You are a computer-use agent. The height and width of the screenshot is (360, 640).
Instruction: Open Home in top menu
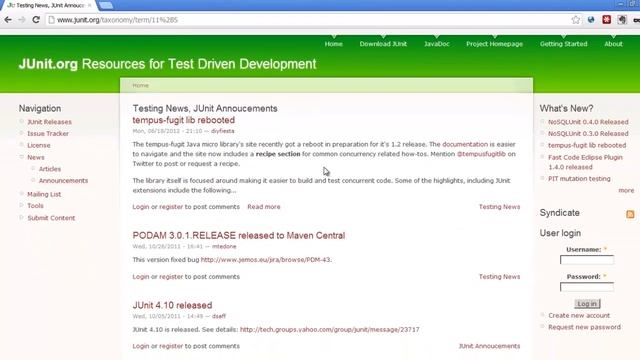pyautogui.click(x=333, y=44)
